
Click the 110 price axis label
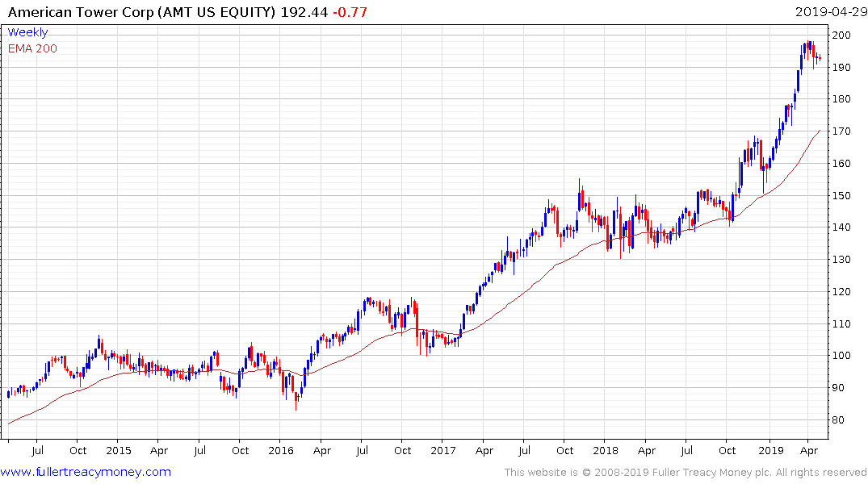(841, 323)
